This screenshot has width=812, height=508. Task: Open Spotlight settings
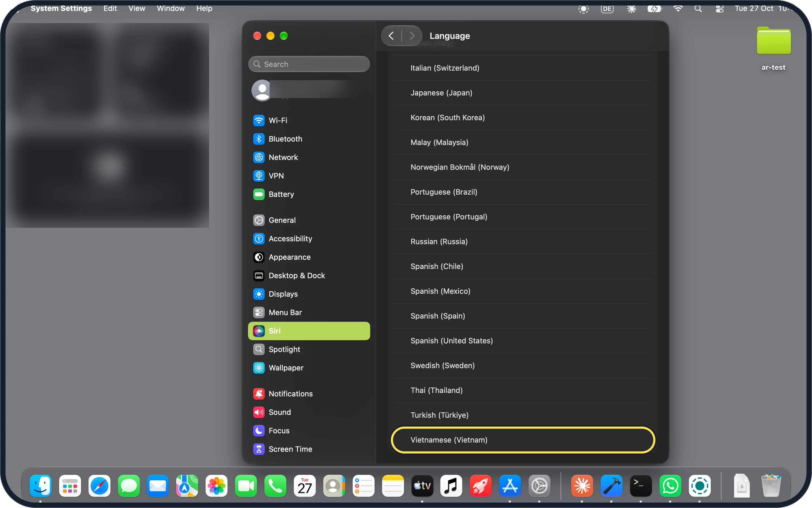click(309, 349)
